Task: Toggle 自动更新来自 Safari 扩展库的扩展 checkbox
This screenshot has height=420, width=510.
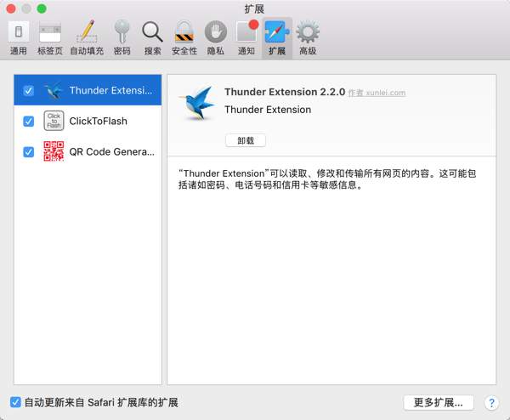Action: click(15, 402)
